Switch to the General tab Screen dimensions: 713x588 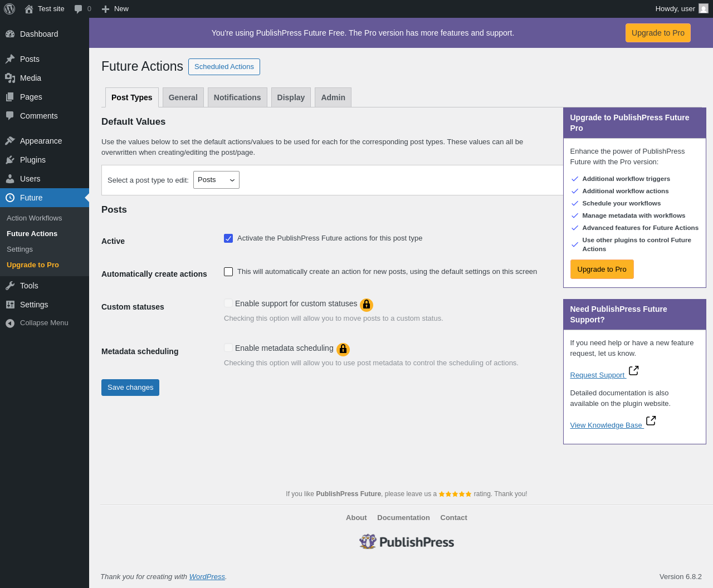(183, 97)
